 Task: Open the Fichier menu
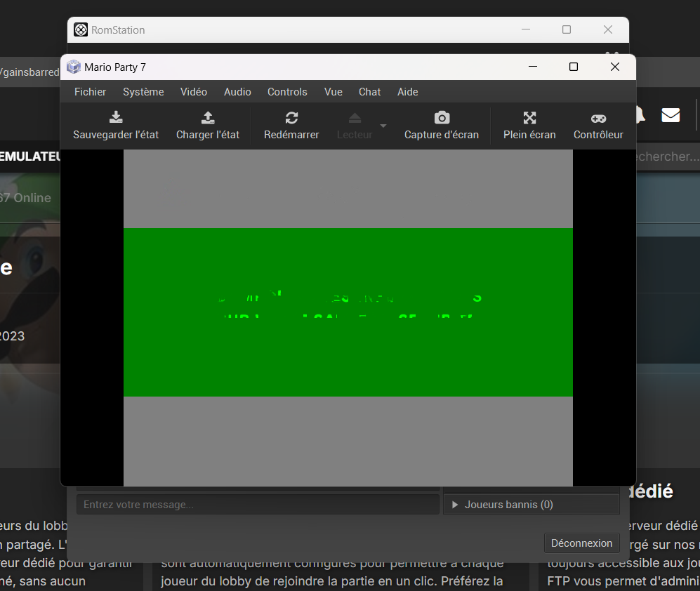coord(90,92)
